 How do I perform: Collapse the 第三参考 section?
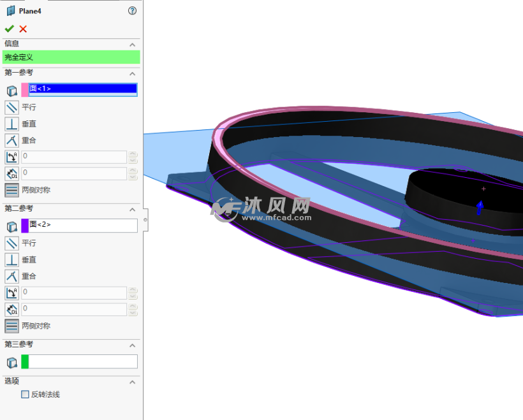coord(133,345)
